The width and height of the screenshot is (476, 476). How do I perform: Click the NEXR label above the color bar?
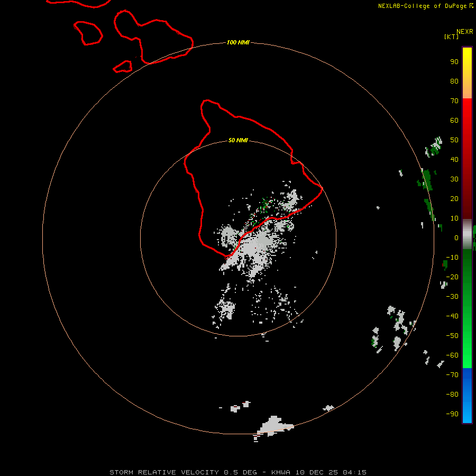(465, 32)
